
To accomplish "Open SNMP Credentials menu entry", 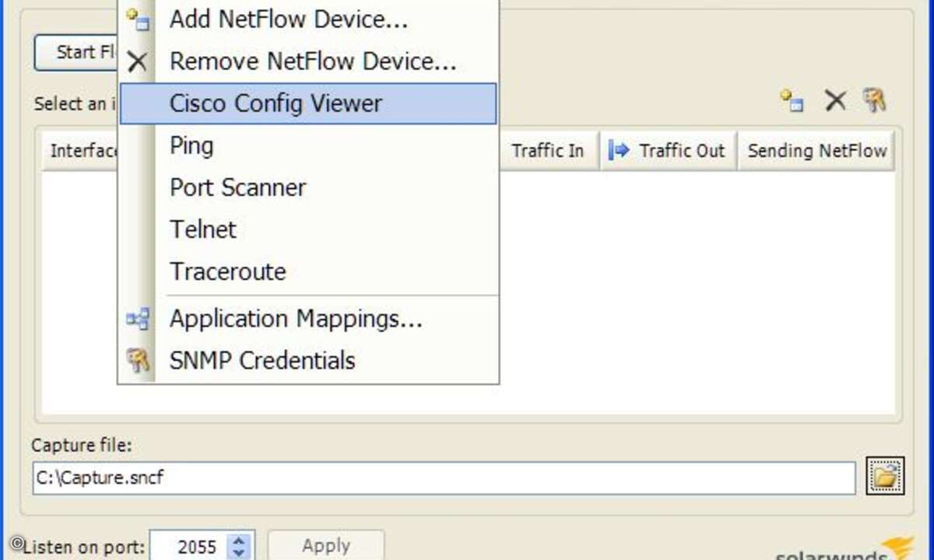I will click(308, 361).
